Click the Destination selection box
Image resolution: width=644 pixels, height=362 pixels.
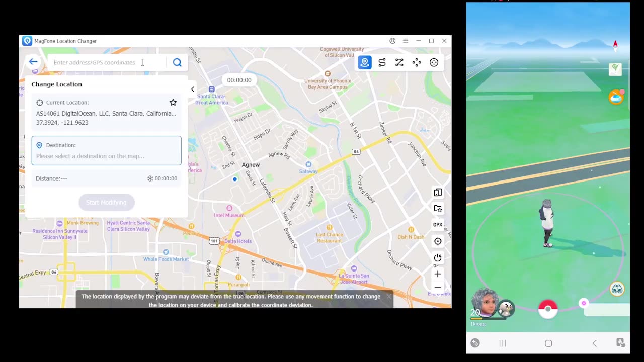point(106,150)
